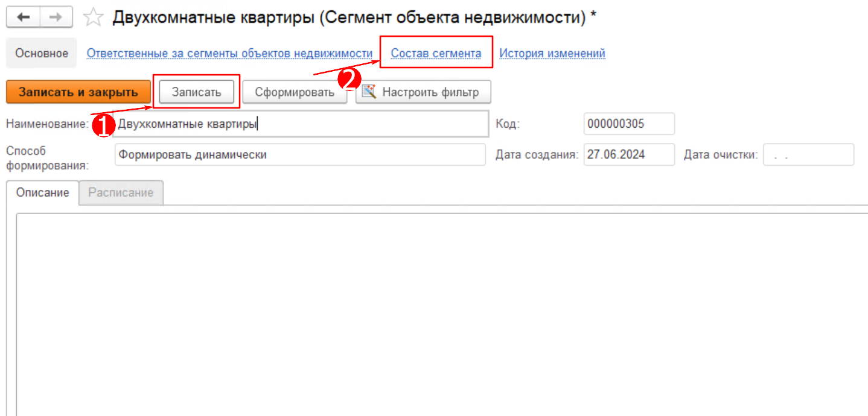Switch to the Основное section

[x=42, y=53]
